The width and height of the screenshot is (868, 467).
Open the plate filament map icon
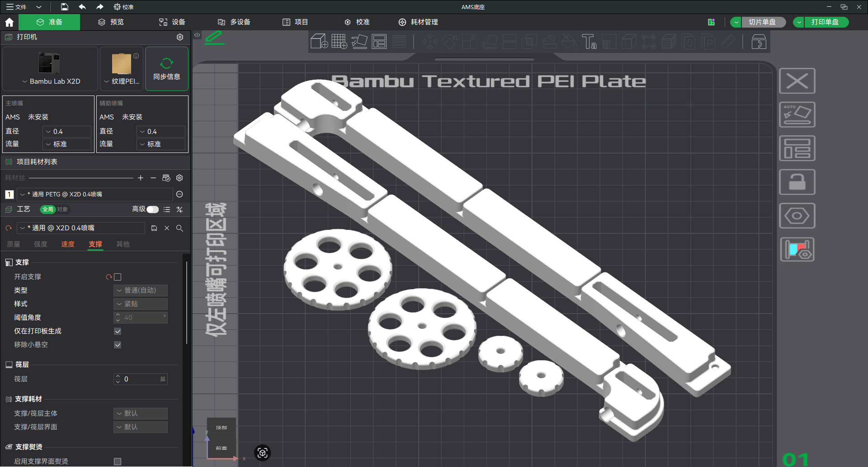[x=797, y=249]
